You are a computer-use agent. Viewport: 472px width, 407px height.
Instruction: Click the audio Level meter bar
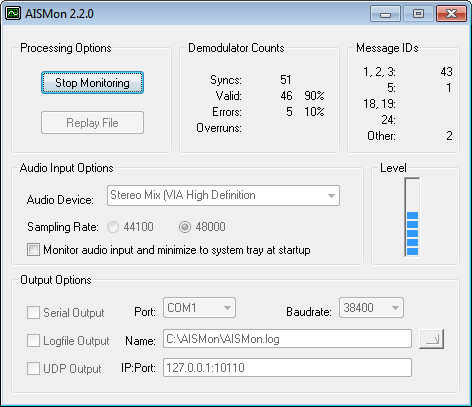coord(412,217)
